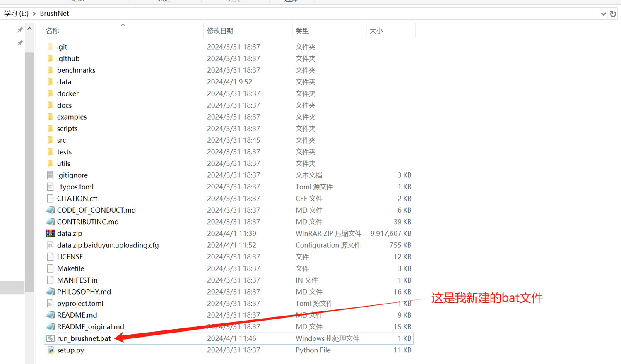Click the upper pin icon in navigation pane
This screenshot has height=364, width=621.
pos(19,30)
